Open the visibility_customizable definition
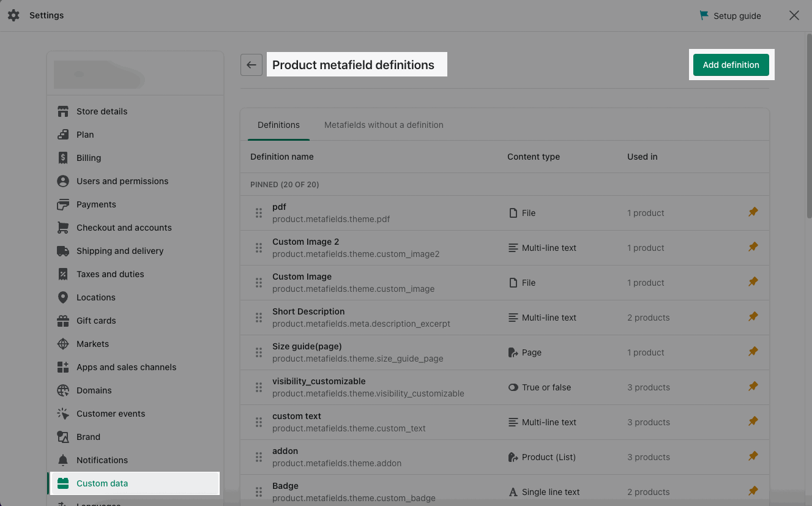 point(505,387)
